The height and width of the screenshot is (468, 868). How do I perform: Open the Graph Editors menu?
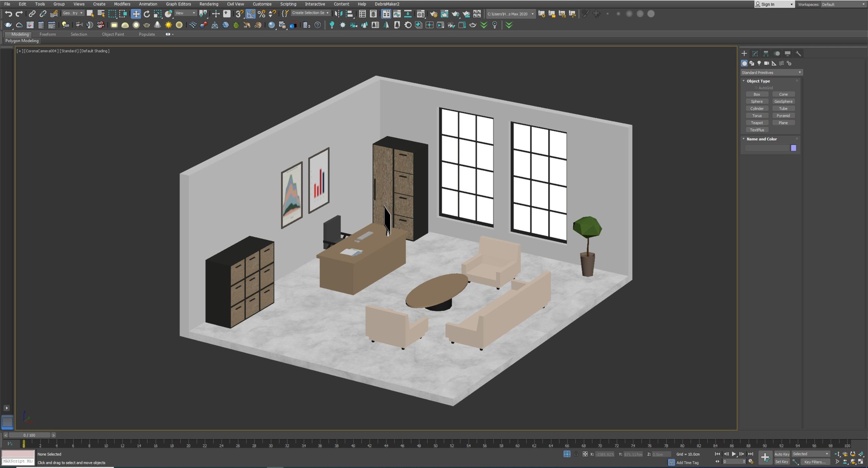pyautogui.click(x=179, y=4)
